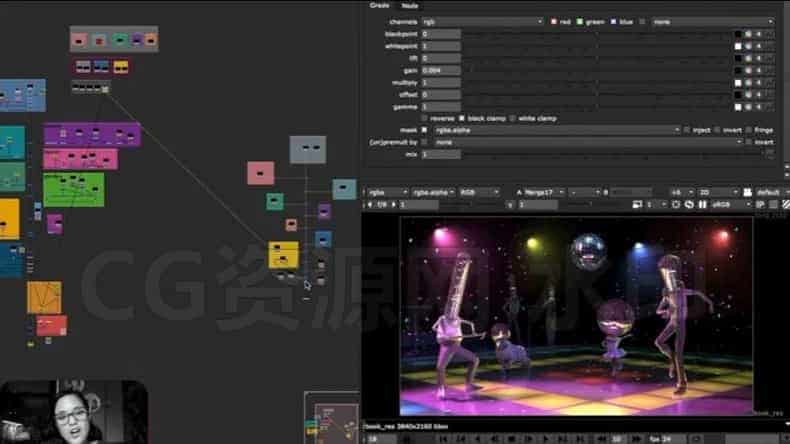This screenshot has height=444, width=790.
Task: Click the viewer lock 3D camera icon
Action: (x=748, y=193)
